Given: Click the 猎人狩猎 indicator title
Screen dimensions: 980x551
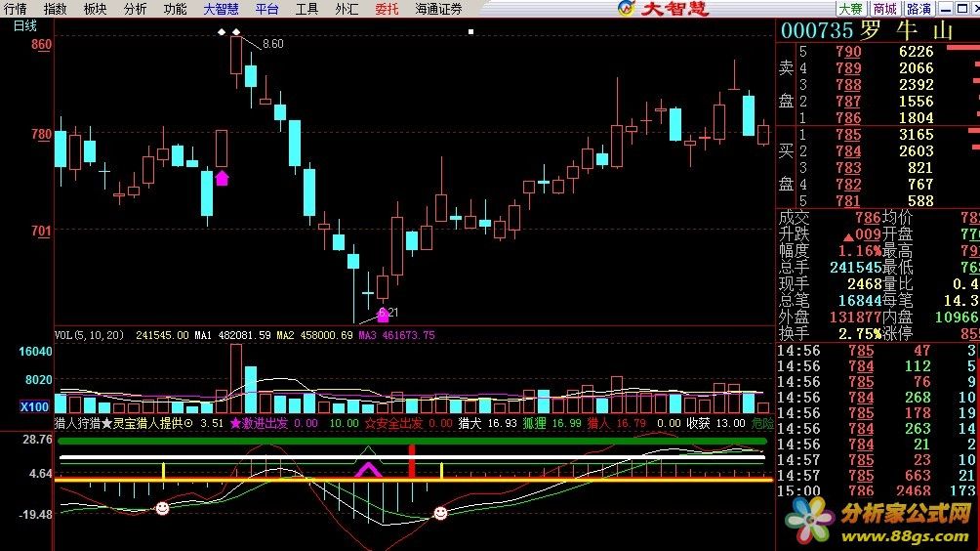Looking at the screenshot, I should pos(77,423).
